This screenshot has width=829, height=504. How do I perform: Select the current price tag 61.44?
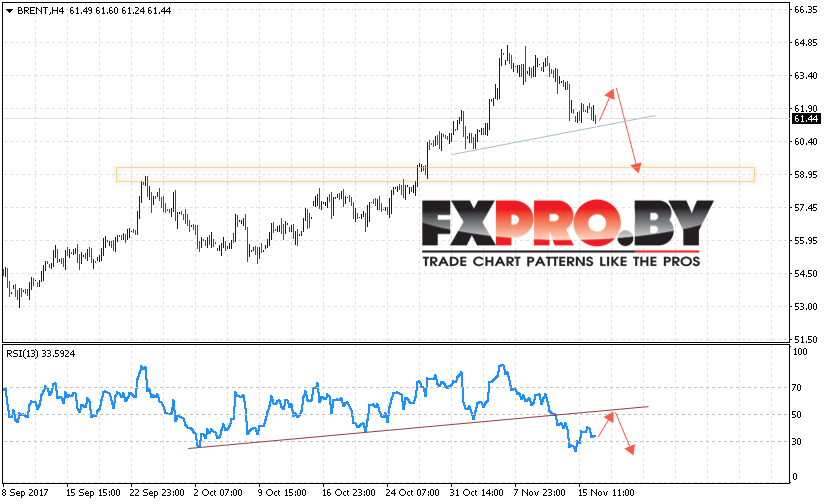pyautogui.click(x=806, y=119)
